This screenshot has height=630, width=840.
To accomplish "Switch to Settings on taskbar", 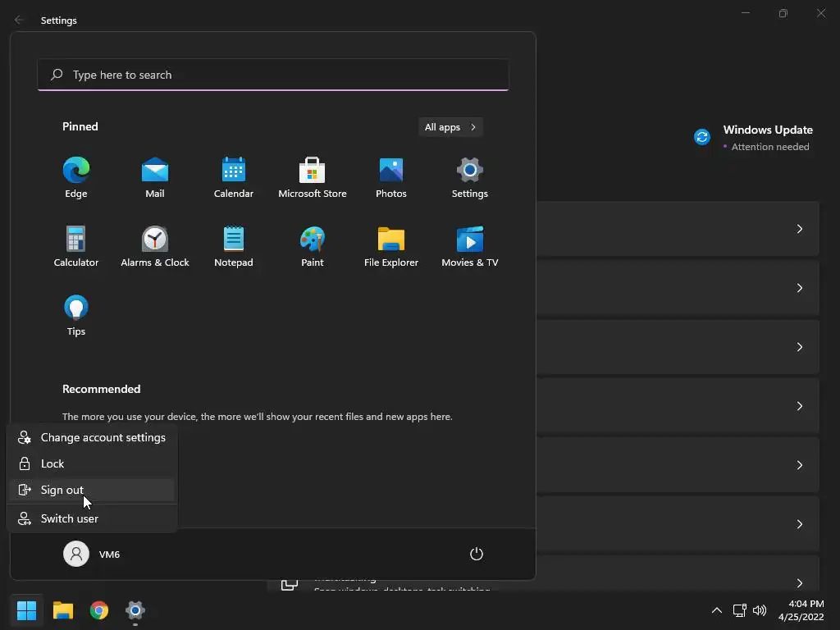I will click(x=135, y=610).
